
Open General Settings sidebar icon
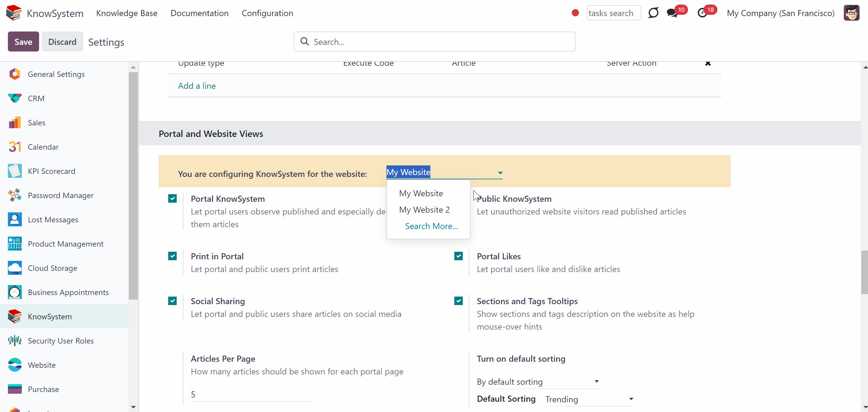[x=15, y=74]
